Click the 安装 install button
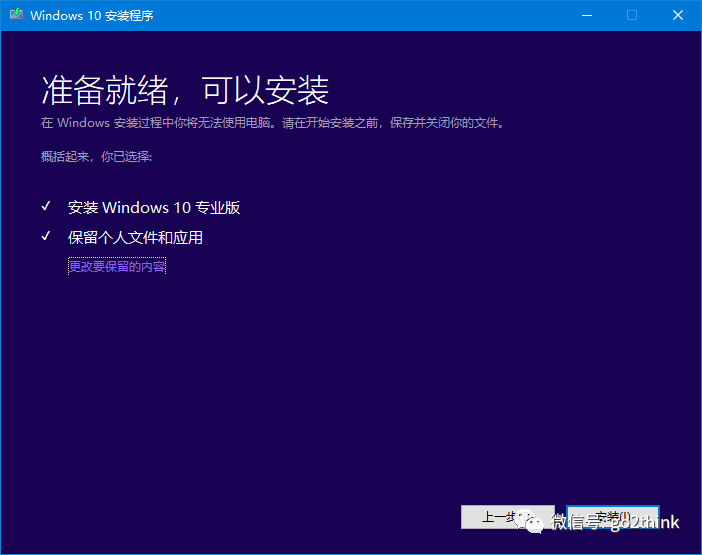 (613, 517)
